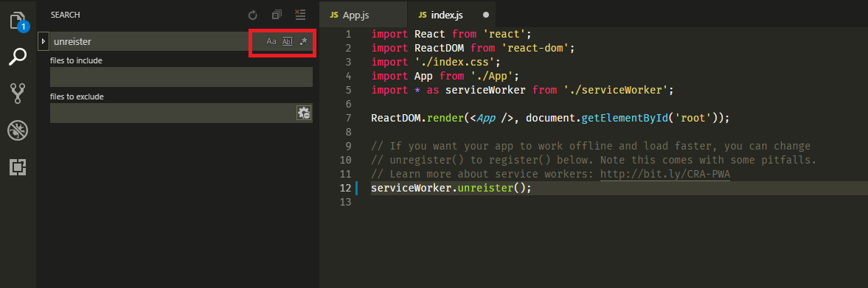
Task: Collapse all search results
Action: point(277,15)
